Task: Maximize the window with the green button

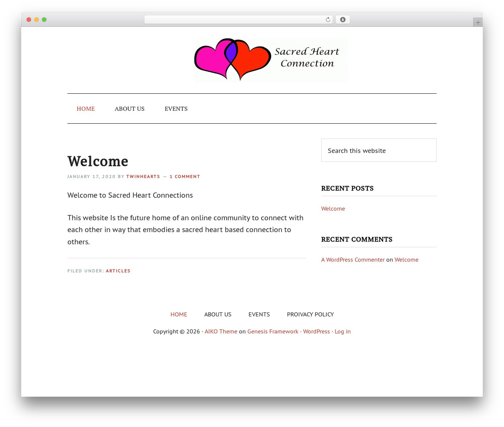Action: pos(44,20)
